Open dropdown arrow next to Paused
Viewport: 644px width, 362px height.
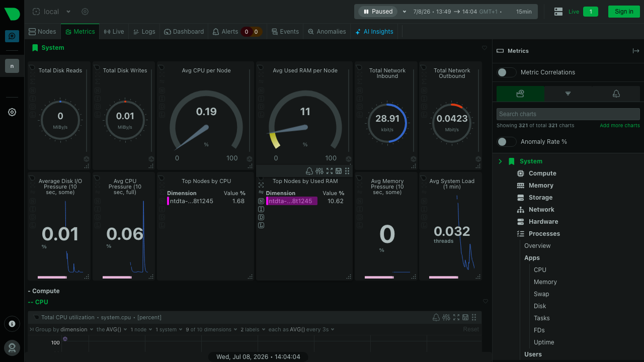coord(405,12)
